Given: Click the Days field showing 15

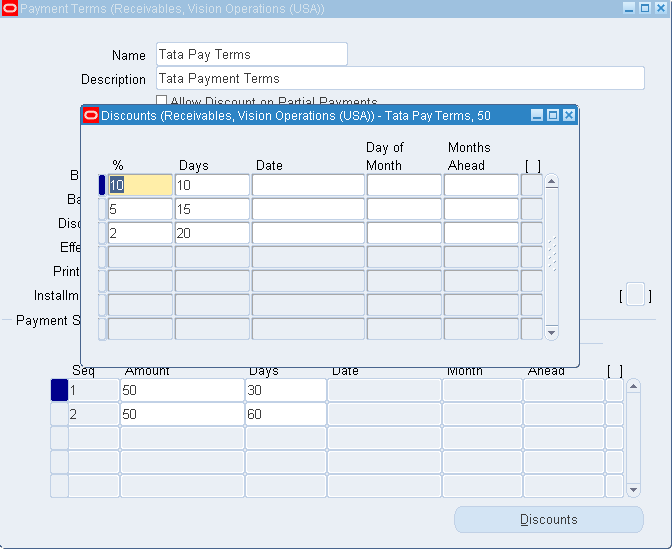Looking at the screenshot, I should (x=211, y=209).
